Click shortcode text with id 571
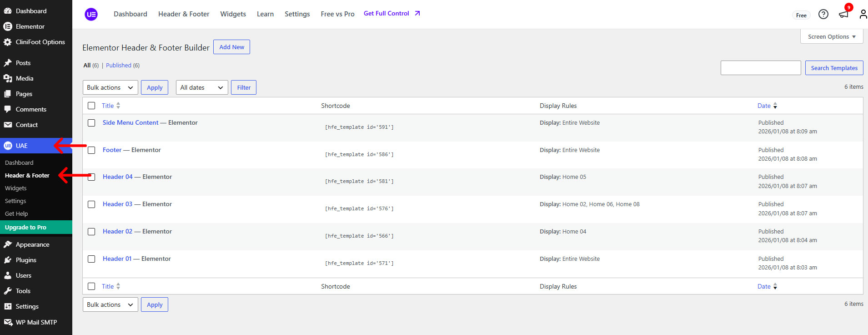This screenshot has height=335, width=868. tap(359, 263)
